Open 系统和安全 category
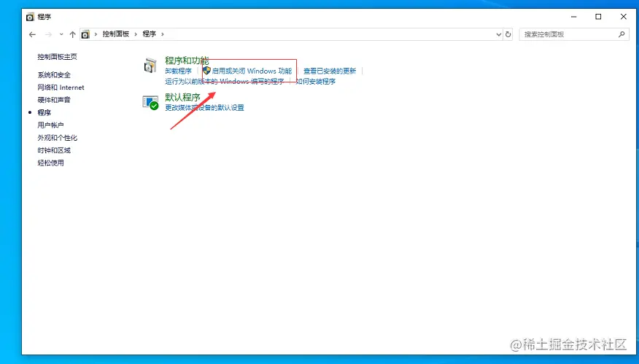 click(x=54, y=75)
